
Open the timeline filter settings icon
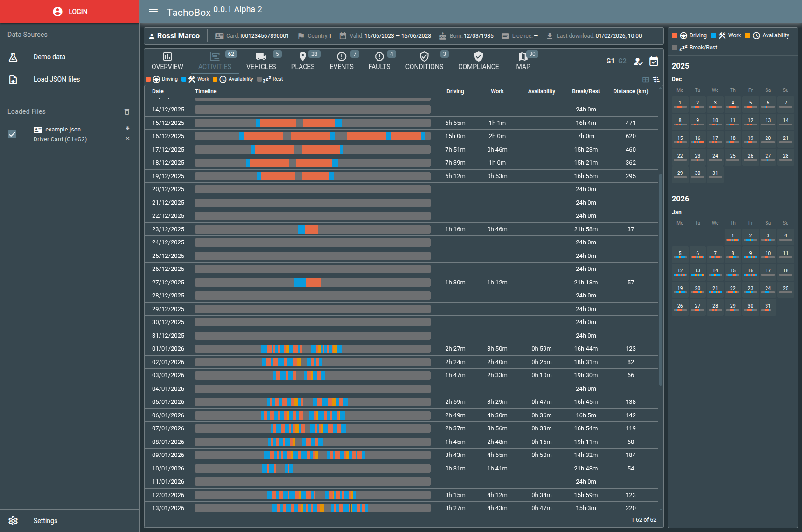coord(656,80)
